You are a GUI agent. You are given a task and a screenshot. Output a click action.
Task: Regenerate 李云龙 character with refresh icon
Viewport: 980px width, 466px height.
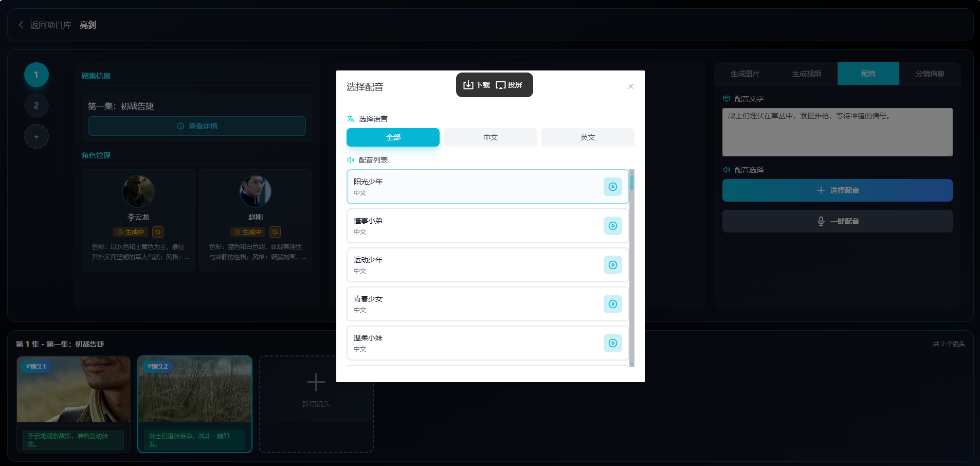coord(158,232)
